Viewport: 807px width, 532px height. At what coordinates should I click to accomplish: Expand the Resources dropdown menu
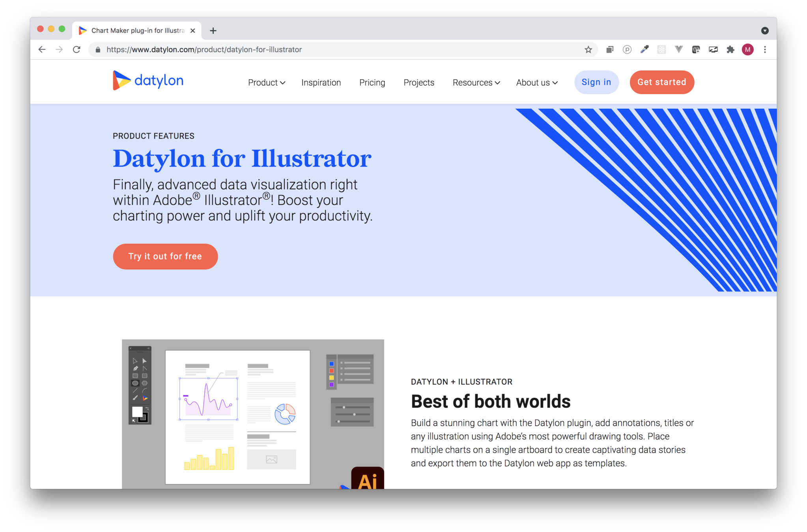click(x=476, y=83)
